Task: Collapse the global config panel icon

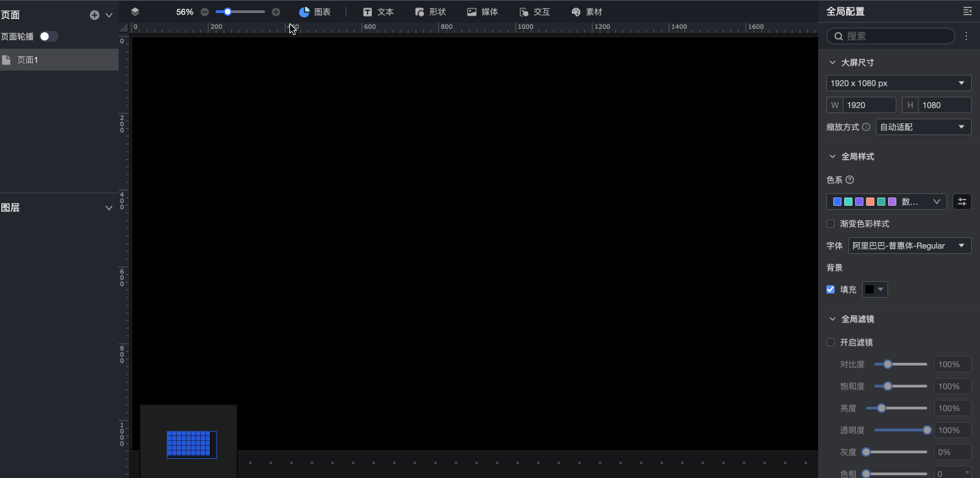Action: coord(967,11)
